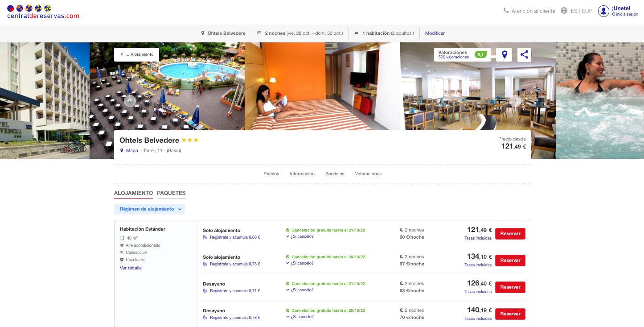Click the user profile avatar icon

tap(603, 11)
